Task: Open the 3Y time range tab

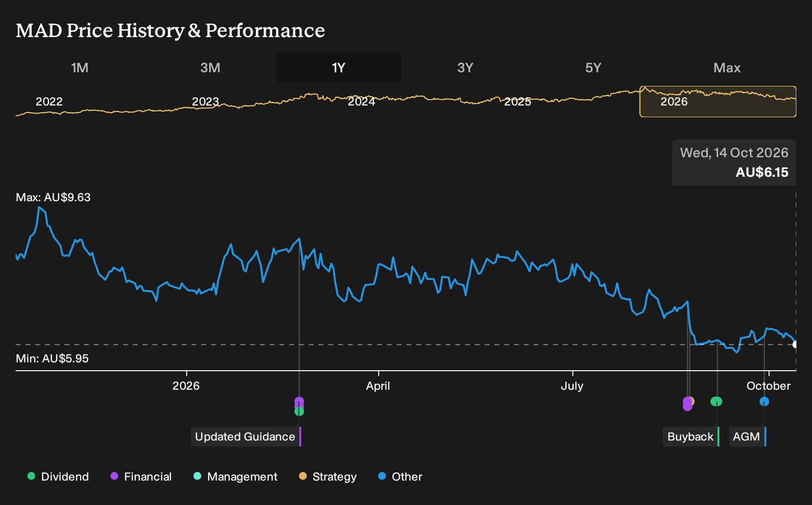Action: [x=465, y=67]
